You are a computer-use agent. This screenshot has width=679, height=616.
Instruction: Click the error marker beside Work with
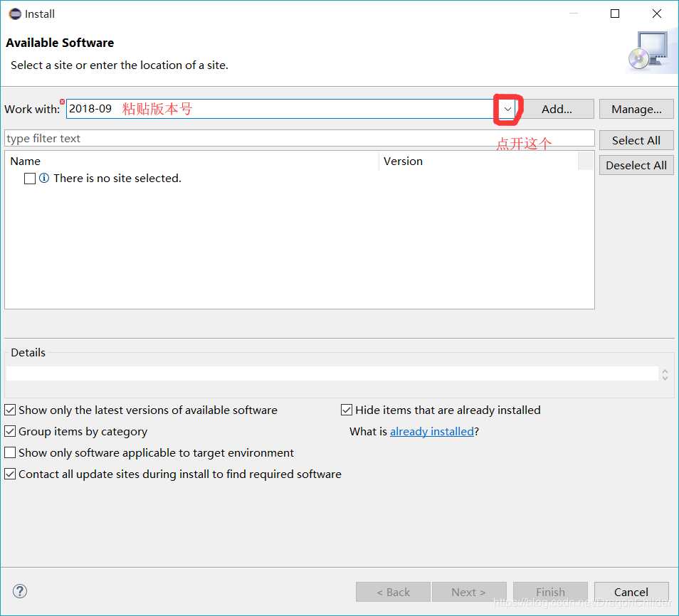point(63,102)
